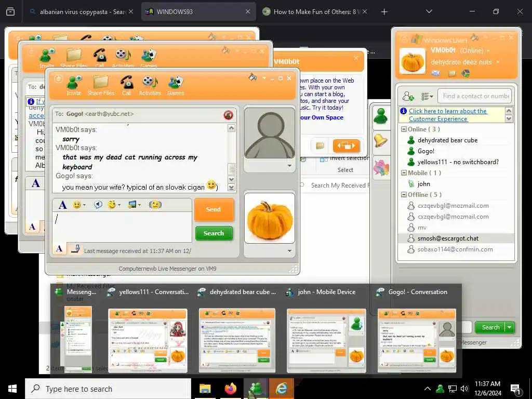Open a new browser tab with plus
The width and height of the screenshot is (532, 399).
(384, 12)
